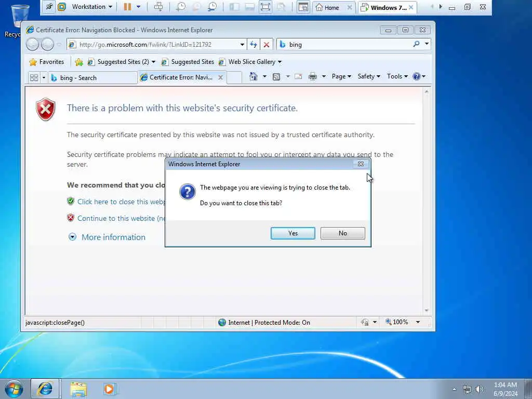The image size is (532, 399).
Task: Open Windows Media Player from taskbar
Action: pos(109,389)
